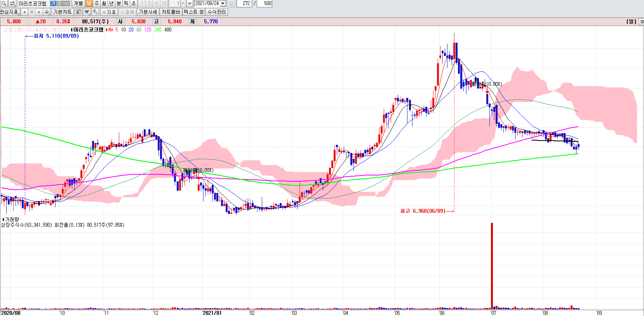
Task: Click the refresh arrows icon beside search
Action: 12,3
